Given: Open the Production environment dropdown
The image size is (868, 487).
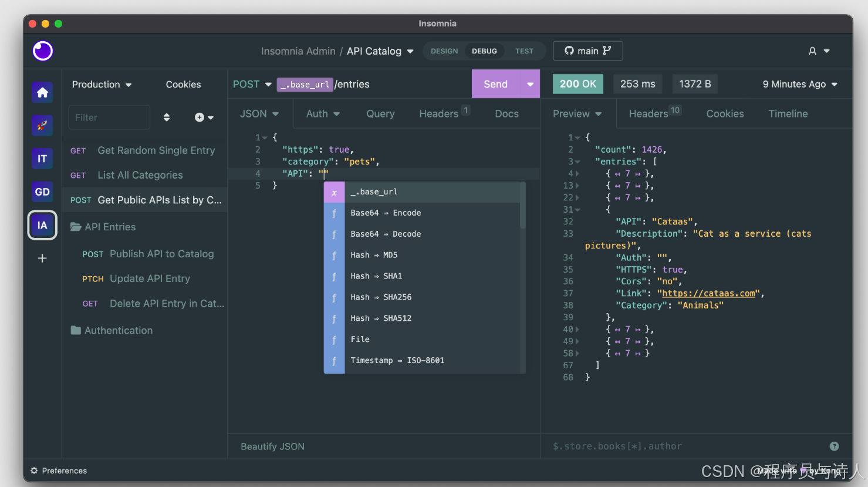Looking at the screenshot, I should 102,85.
